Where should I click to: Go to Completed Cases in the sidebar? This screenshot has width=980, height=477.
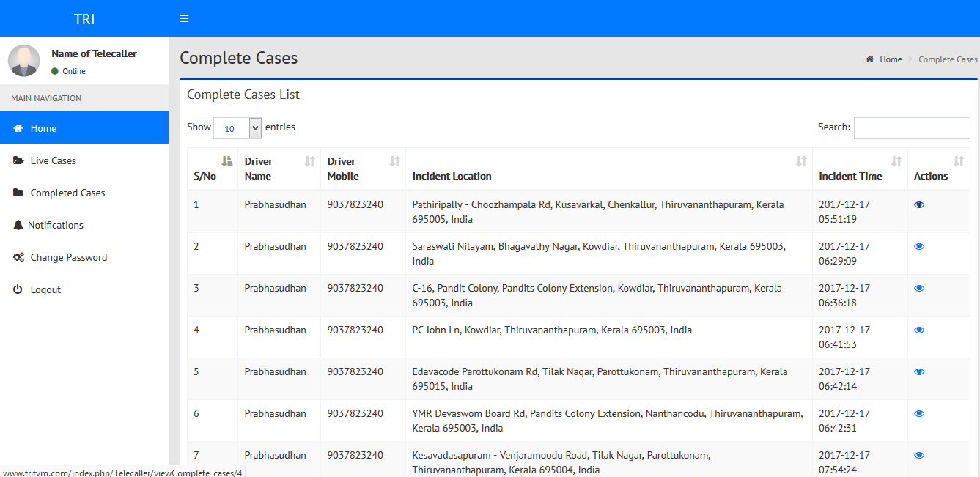click(x=67, y=193)
